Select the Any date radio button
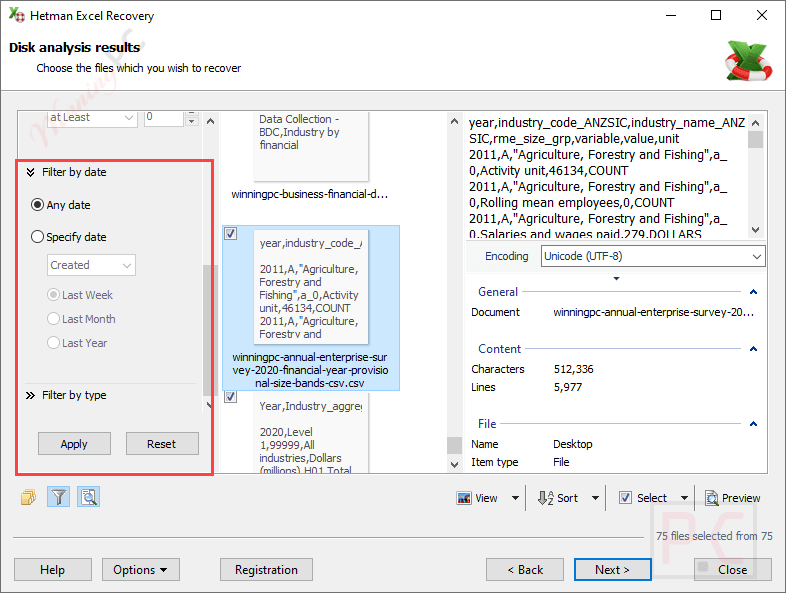 (x=38, y=205)
